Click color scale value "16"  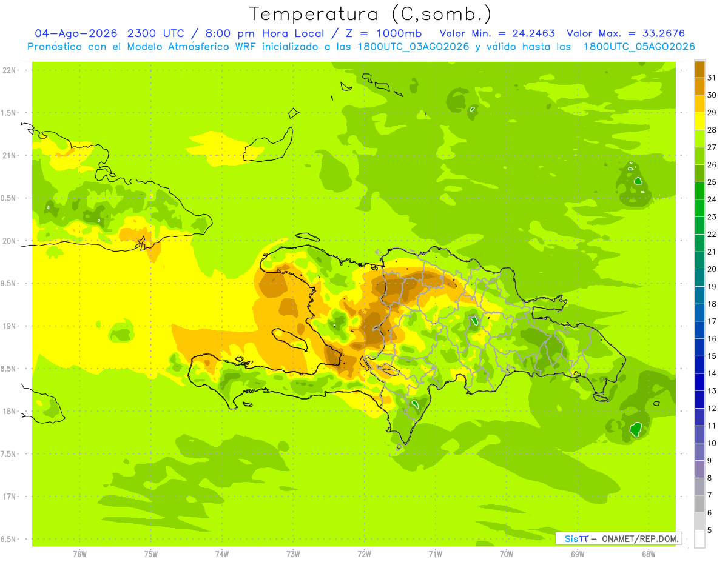click(x=712, y=339)
